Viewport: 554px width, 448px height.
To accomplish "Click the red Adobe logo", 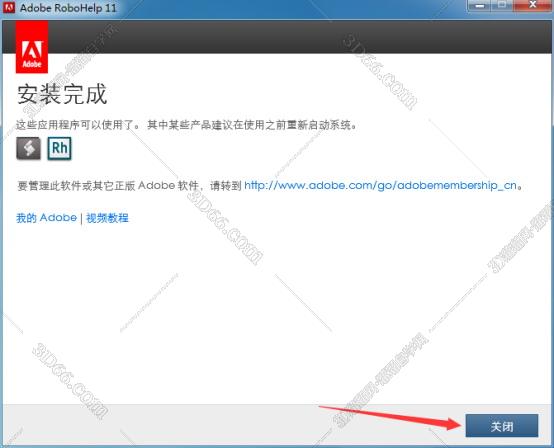I will pos(32,47).
